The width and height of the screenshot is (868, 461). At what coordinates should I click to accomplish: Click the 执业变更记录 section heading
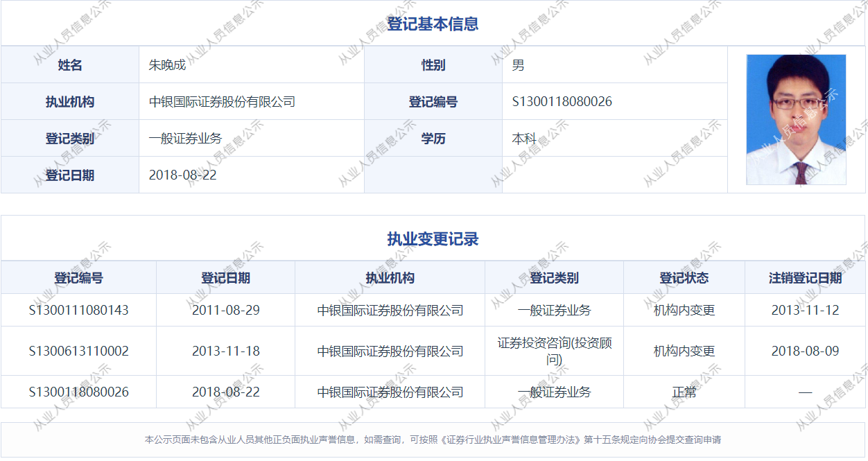click(433, 240)
